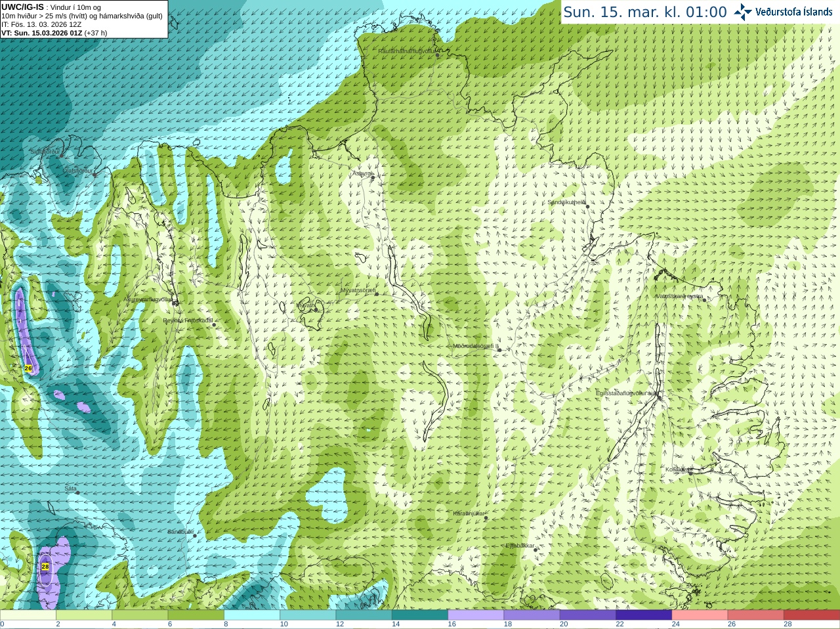The height and width of the screenshot is (629, 840).
Task: Select the Siglufjörður station label
Action: [45, 152]
